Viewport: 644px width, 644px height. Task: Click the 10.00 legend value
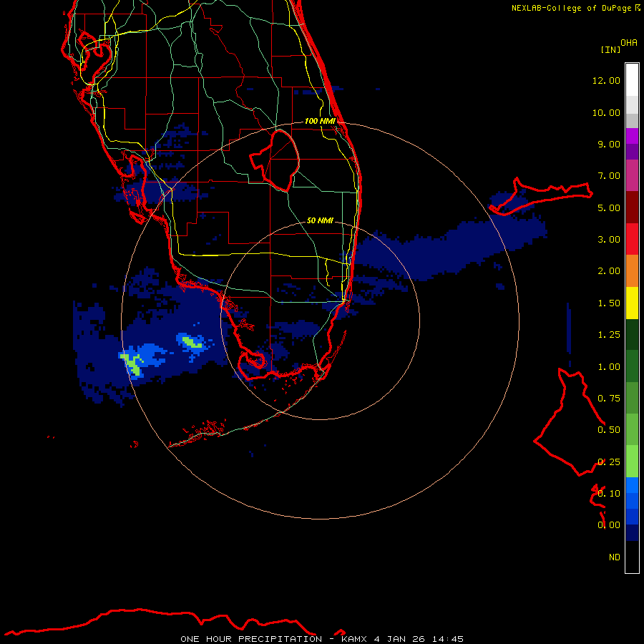606,112
